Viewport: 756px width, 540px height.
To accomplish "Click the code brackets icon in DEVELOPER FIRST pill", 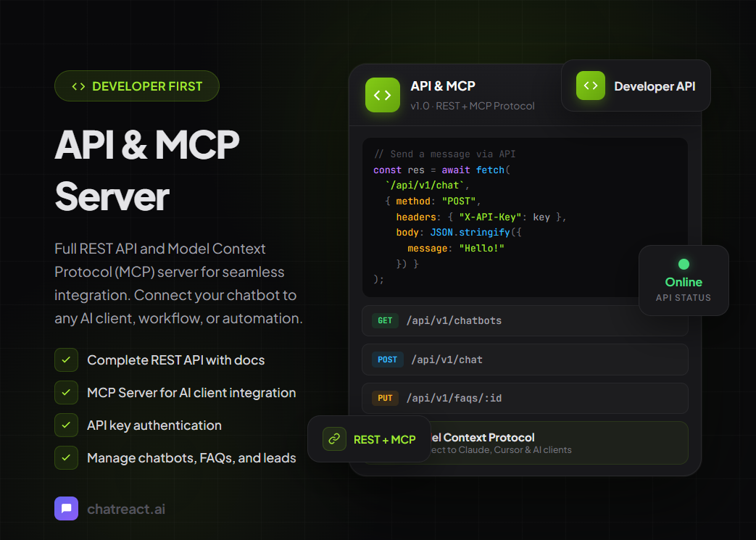I will coord(78,86).
